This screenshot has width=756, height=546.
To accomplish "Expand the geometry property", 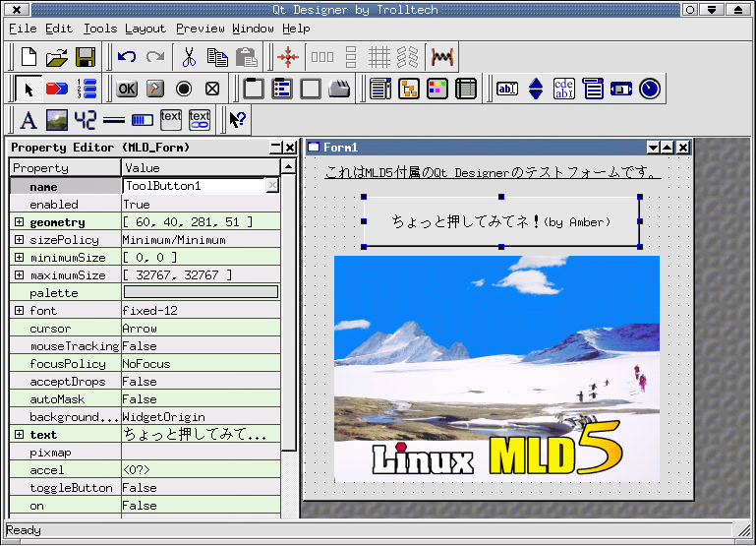I will [x=19, y=222].
